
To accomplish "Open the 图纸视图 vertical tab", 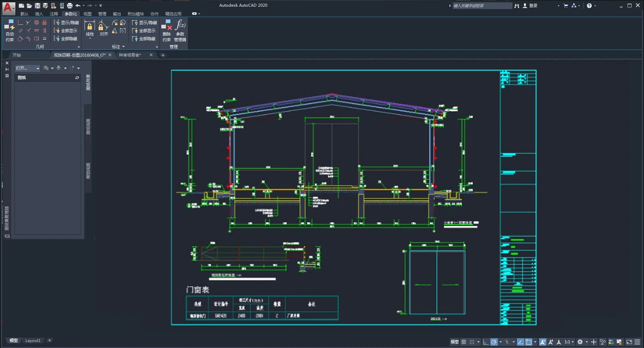I will coord(88,127).
